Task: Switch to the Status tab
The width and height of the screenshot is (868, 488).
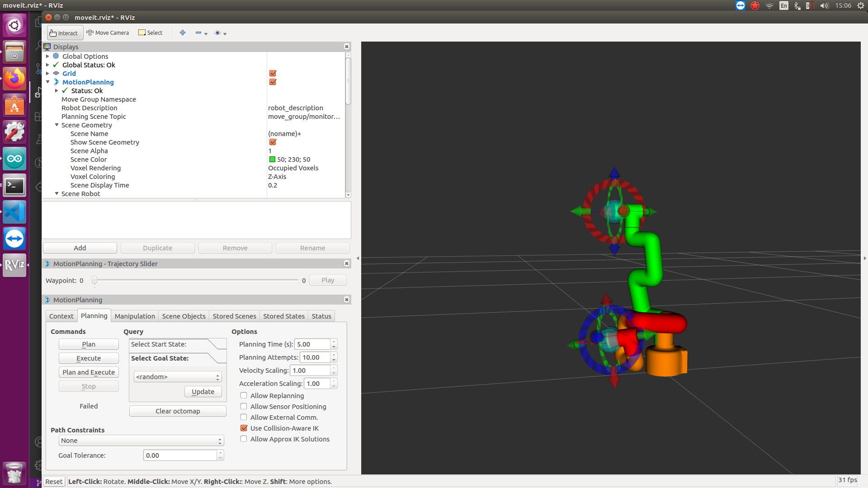Action: [321, 316]
